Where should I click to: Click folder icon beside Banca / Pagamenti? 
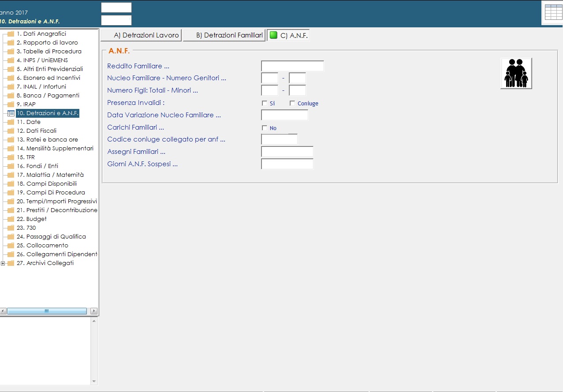tap(11, 96)
